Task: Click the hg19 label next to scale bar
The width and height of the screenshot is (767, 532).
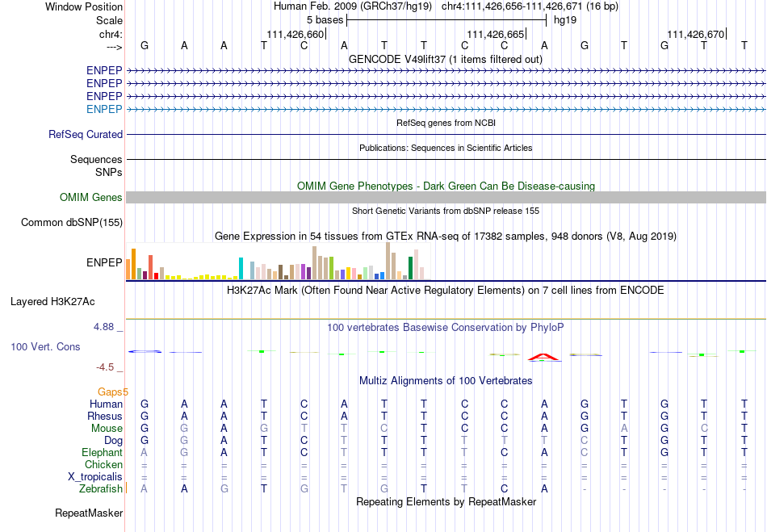Action: click(x=565, y=20)
